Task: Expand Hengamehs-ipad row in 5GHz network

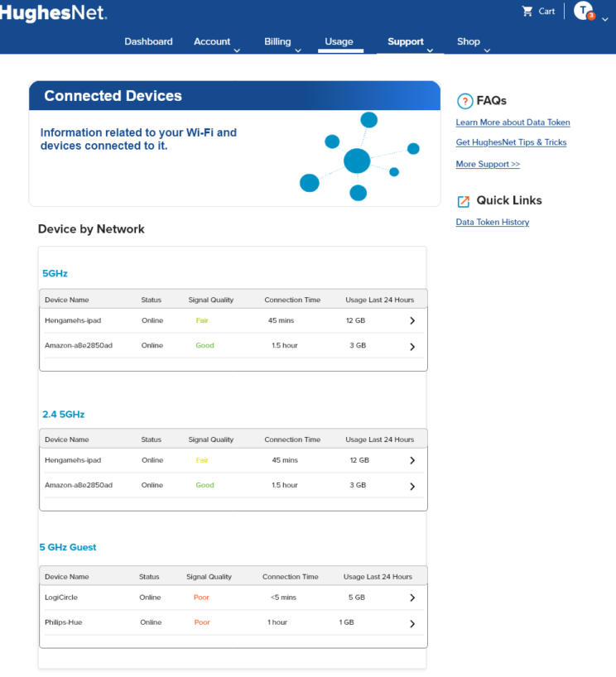Action: click(412, 321)
